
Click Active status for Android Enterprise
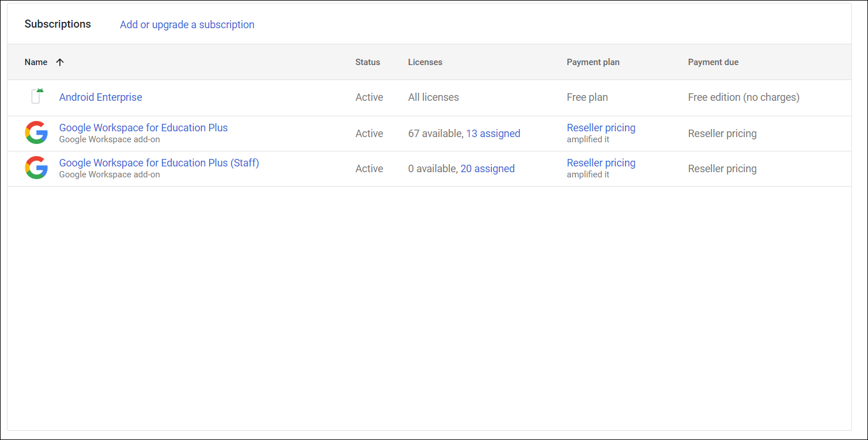[x=369, y=97]
